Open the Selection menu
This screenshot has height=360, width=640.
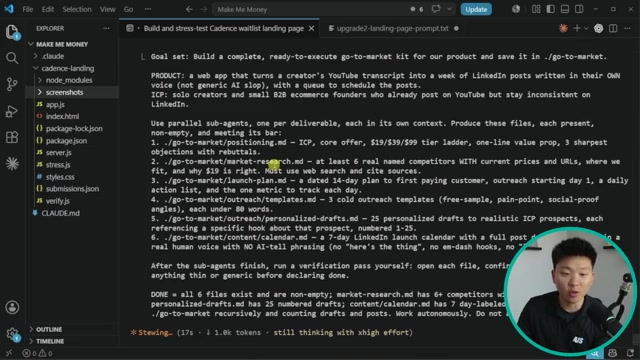point(77,9)
